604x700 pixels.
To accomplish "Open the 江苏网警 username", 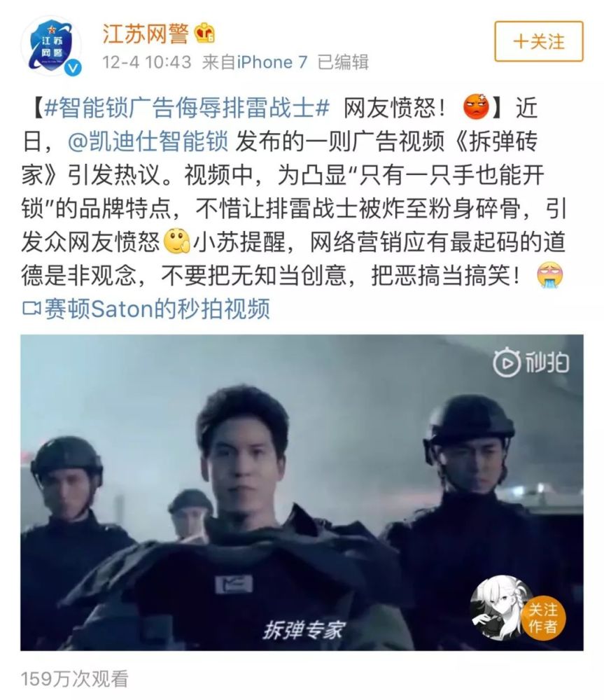I will tap(146, 34).
